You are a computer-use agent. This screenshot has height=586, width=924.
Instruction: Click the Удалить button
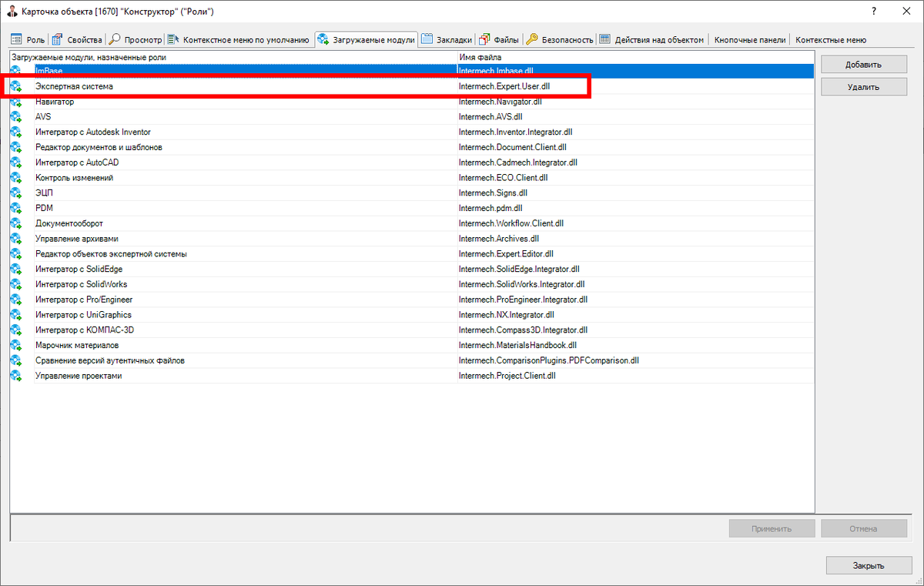coord(863,87)
